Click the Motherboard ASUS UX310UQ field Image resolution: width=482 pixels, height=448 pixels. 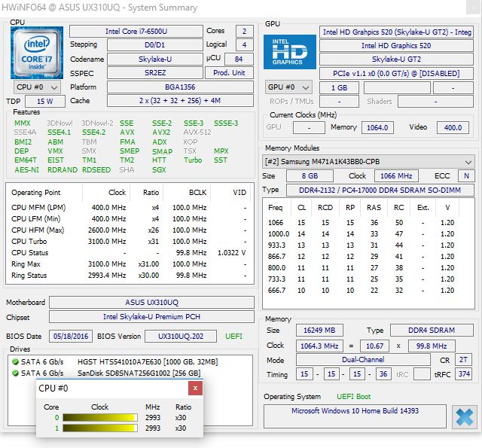(151, 303)
